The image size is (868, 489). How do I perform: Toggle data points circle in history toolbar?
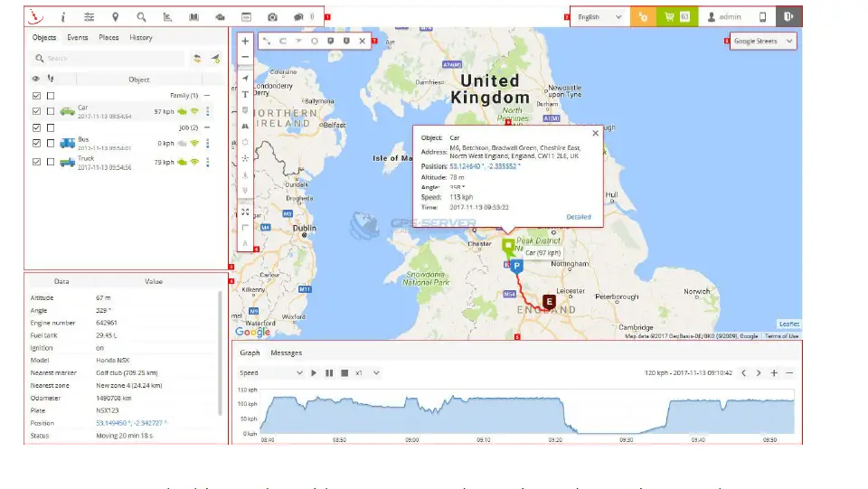(315, 41)
